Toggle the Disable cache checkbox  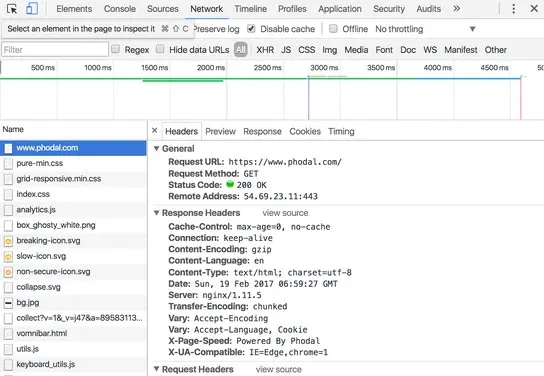(251, 29)
